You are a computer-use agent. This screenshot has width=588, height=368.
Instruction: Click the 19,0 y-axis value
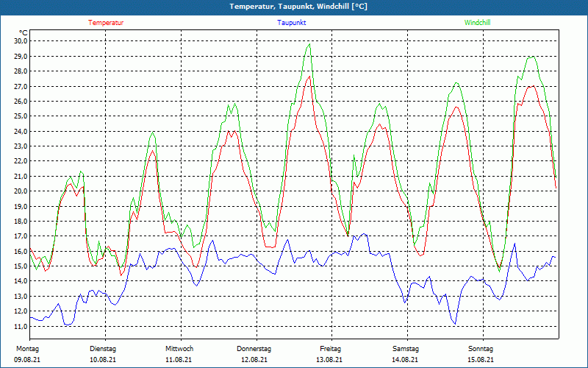(21, 206)
